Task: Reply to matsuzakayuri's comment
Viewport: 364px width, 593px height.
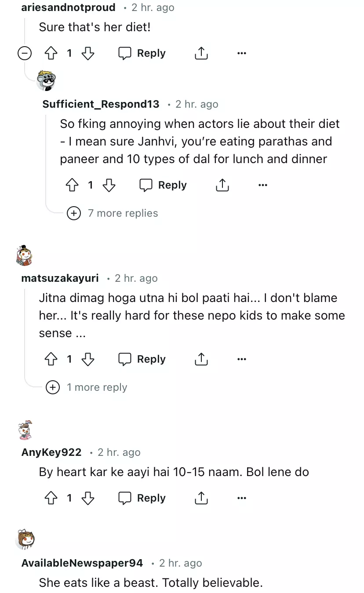Action: tap(142, 360)
